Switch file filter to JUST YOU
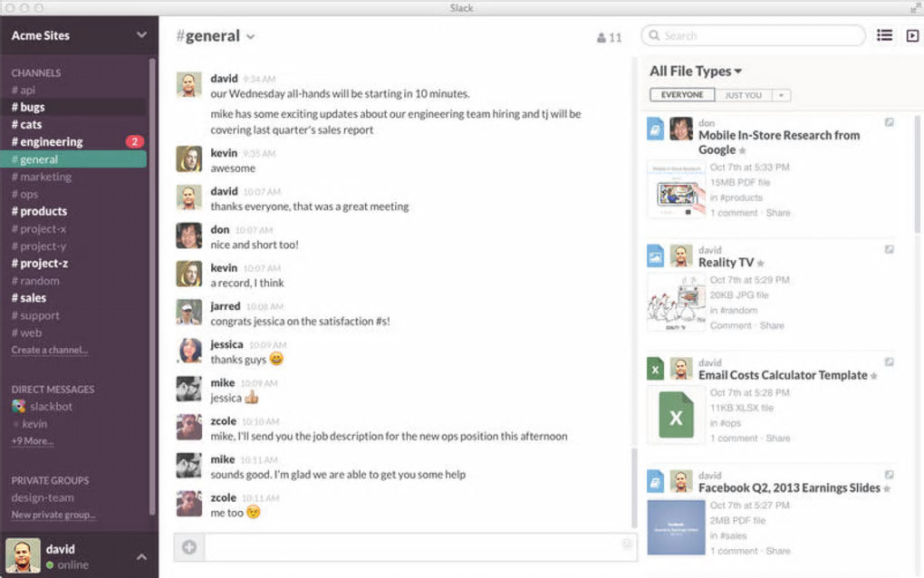The width and height of the screenshot is (924, 578). [743, 95]
